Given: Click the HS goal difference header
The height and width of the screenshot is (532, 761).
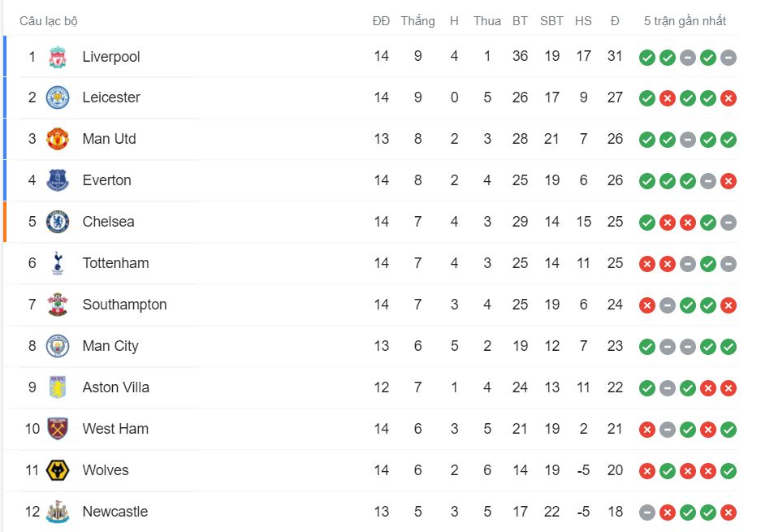Looking at the screenshot, I should tap(583, 21).
